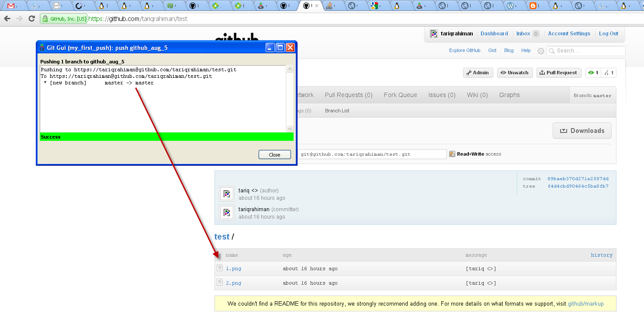Click the user avatar beside tariqrahiman in header

point(434,34)
